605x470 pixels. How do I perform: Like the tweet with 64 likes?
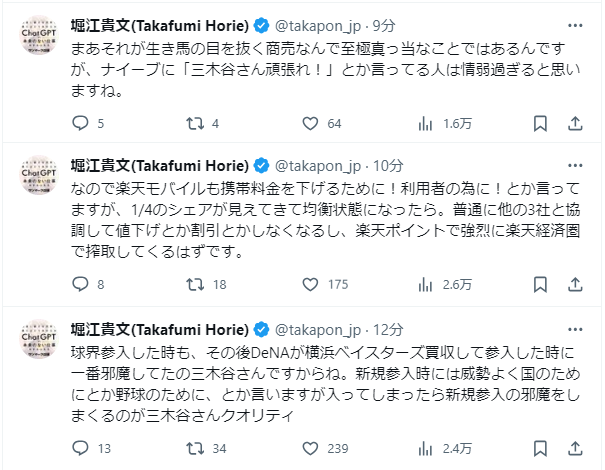click(307, 124)
